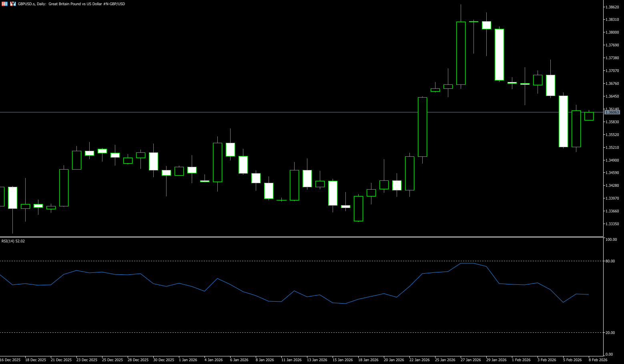The width and height of the screenshot is (624, 364).
Task: Click the 22 Jan 2026 date label
Action: 419,360
